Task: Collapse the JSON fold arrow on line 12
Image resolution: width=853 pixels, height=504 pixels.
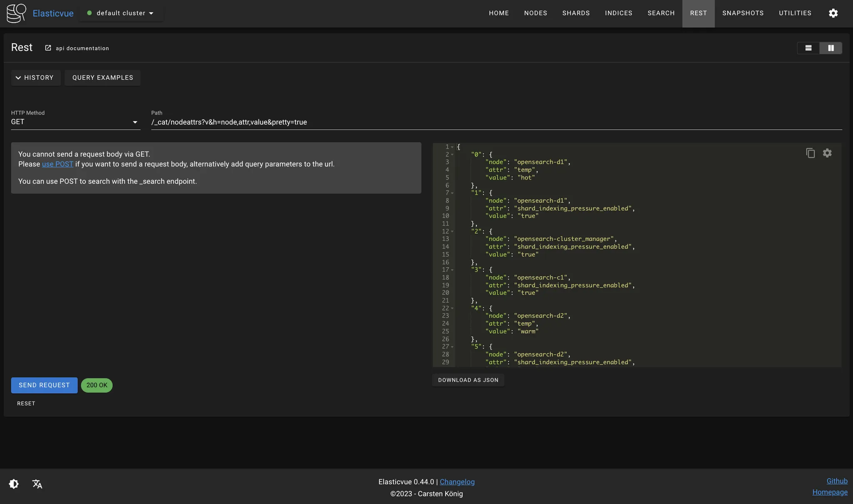Action: pos(452,232)
